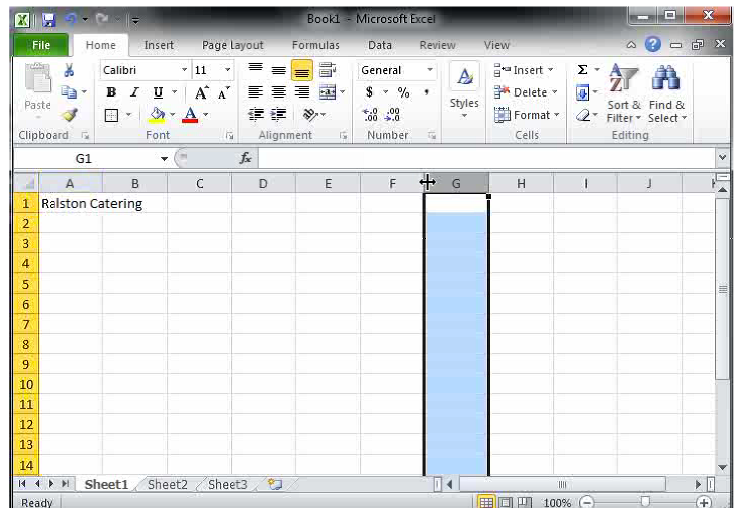This screenshot has height=508, width=739.
Task: Click the Increase Decimal icon
Action: (x=370, y=115)
